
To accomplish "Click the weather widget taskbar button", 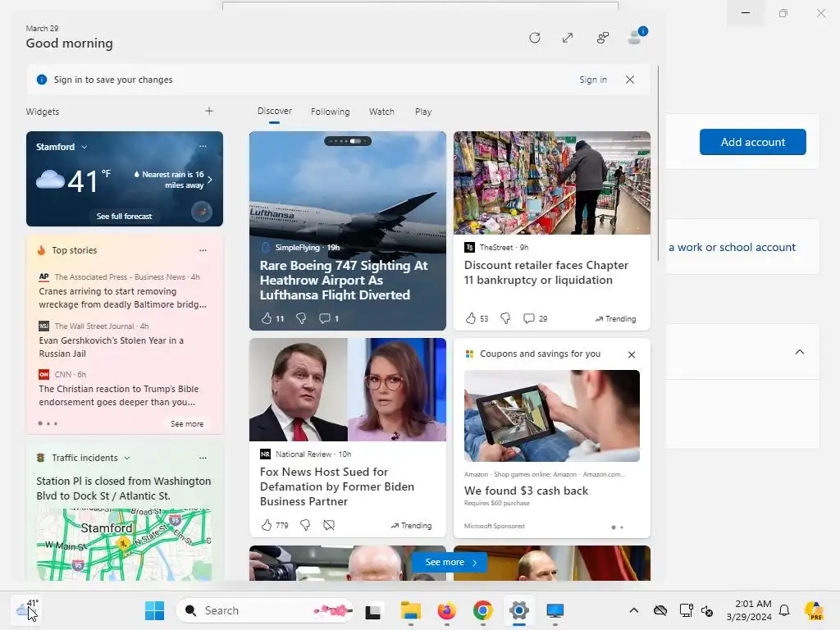I will click(27, 609).
